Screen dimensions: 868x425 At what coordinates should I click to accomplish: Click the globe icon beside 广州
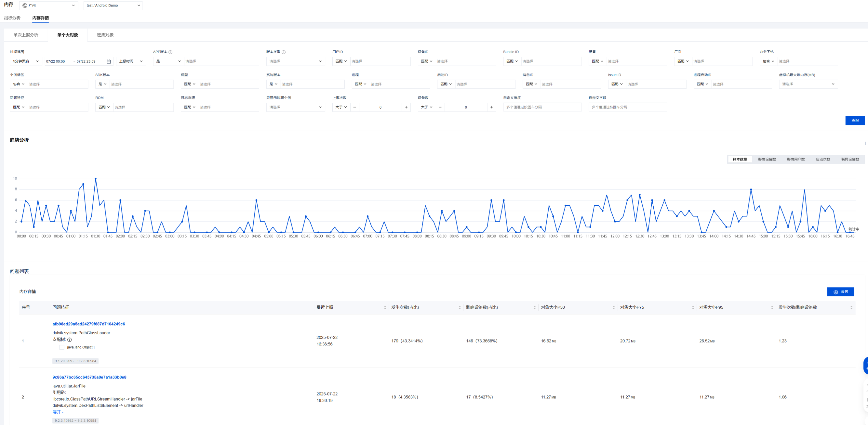pos(25,6)
